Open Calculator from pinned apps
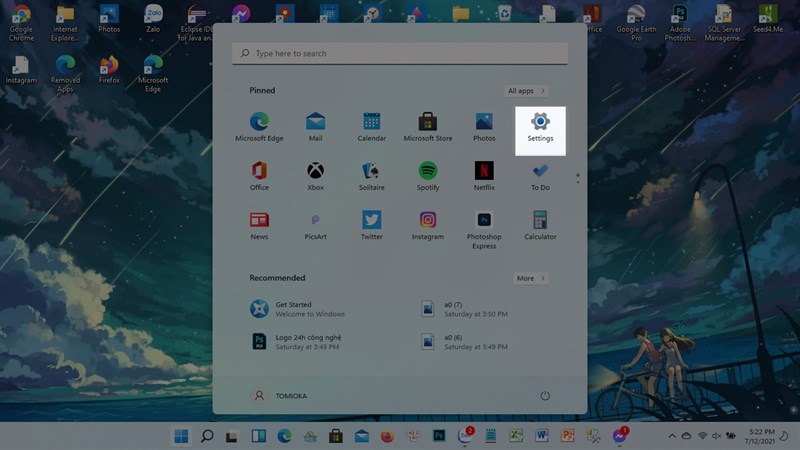Image resolution: width=800 pixels, height=450 pixels. click(540, 225)
